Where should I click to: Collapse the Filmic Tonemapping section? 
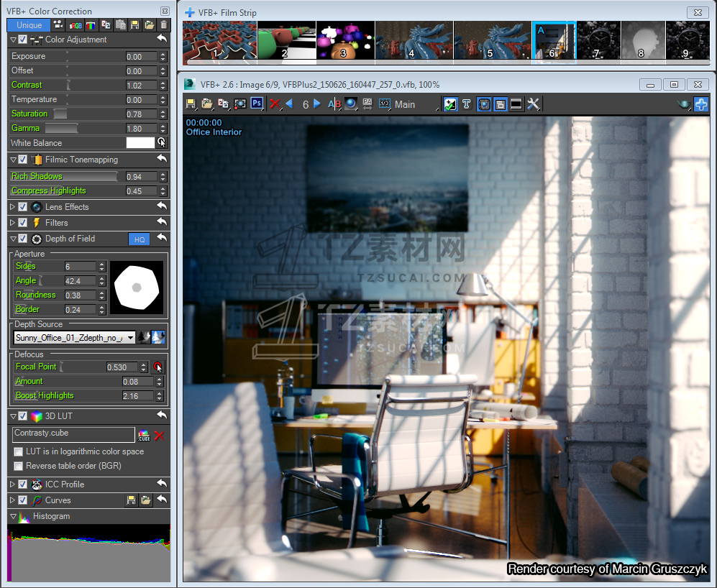pyautogui.click(x=13, y=160)
